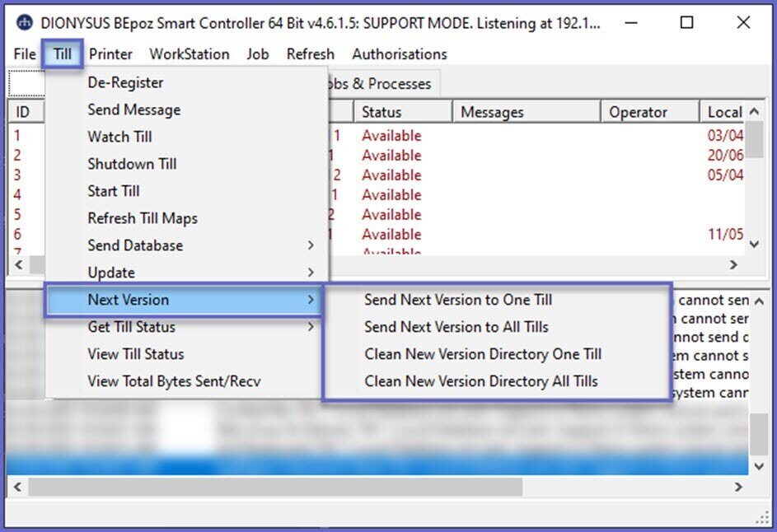The width and height of the screenshot is (777, 532).
Task: Select Shutdown Till option
Action: click(132, 164)
